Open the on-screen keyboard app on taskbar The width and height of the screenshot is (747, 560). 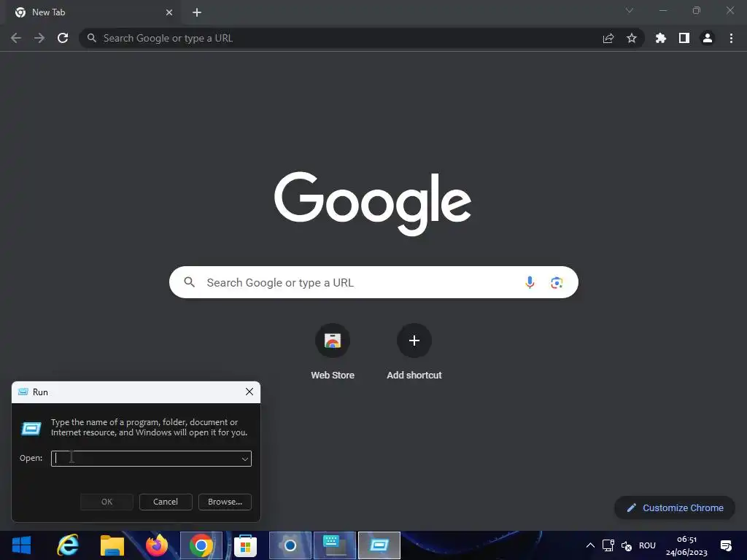point(334,545)
